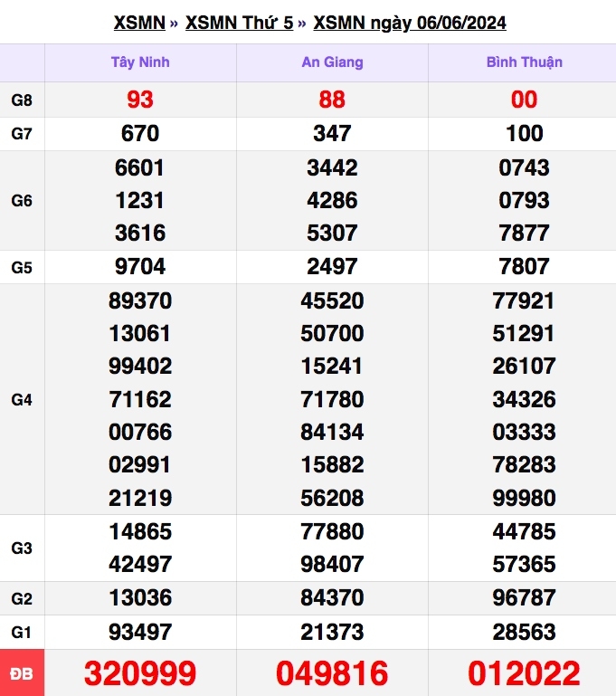
Task: Click G6 number 7877
Action: point(525,233)
